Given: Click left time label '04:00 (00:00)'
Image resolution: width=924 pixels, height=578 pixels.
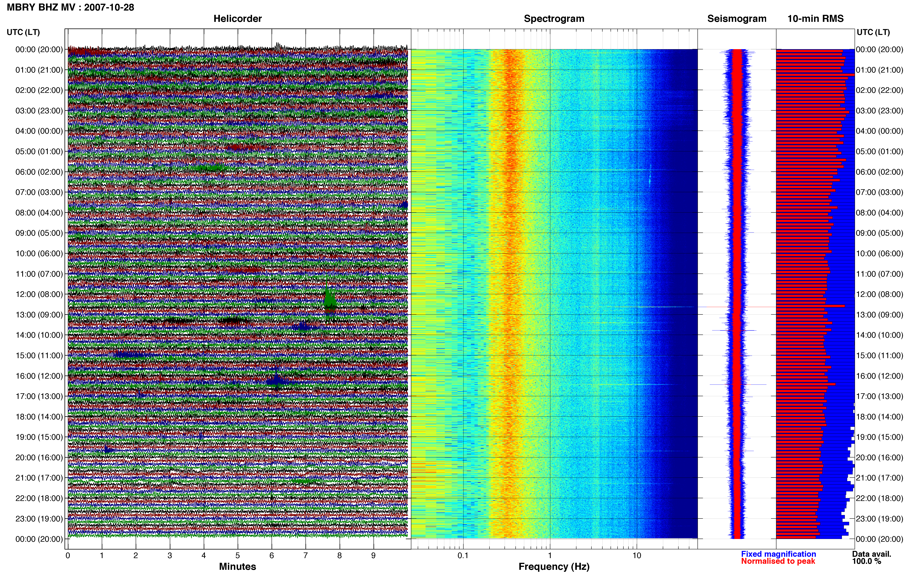Looking at the screenshot, I should click(39, 131).
